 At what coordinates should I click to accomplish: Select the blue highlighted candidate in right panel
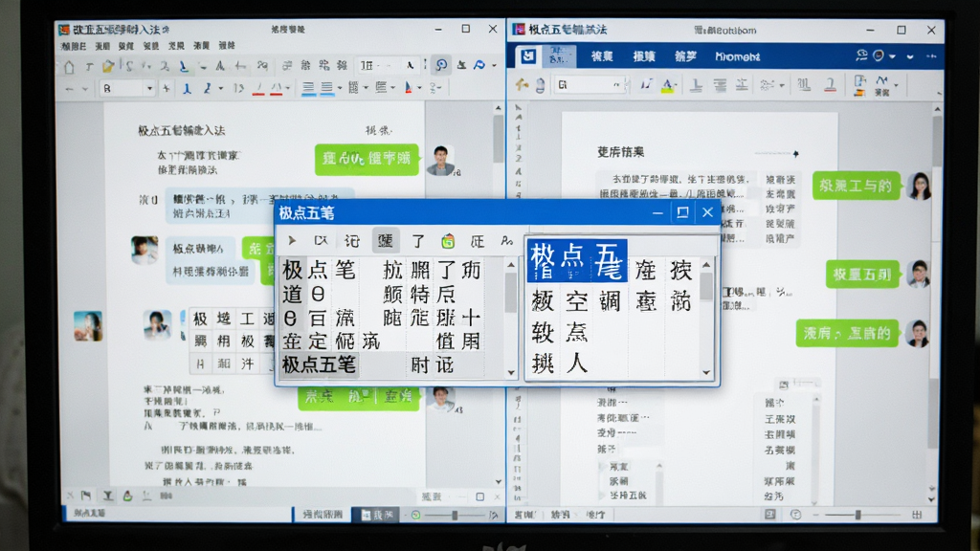point(577,260)
